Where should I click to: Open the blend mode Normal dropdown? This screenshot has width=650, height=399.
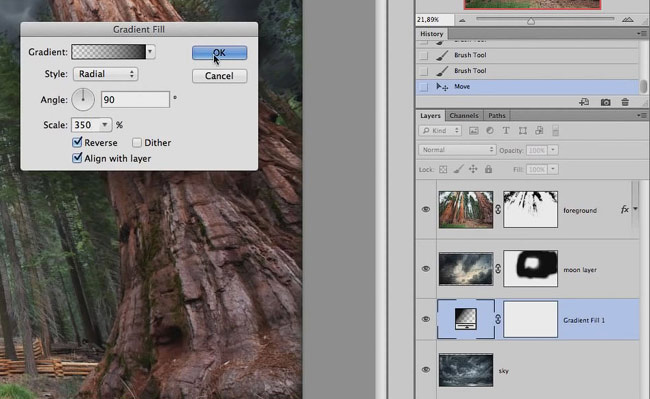[457, 150]
